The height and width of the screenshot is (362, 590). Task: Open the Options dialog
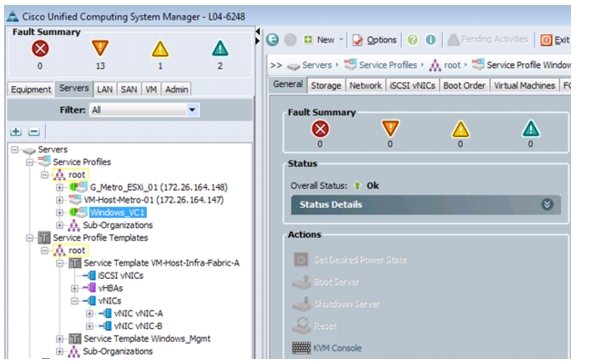[374, 40]
